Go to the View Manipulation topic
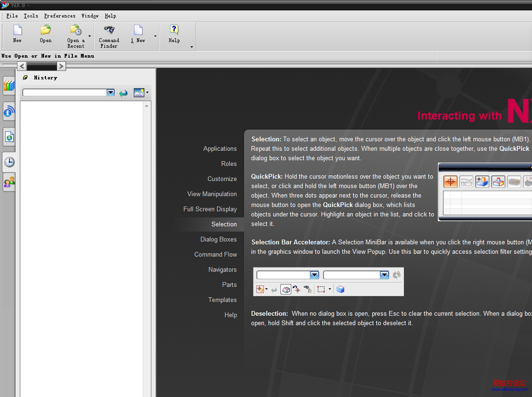 [212, 194]
